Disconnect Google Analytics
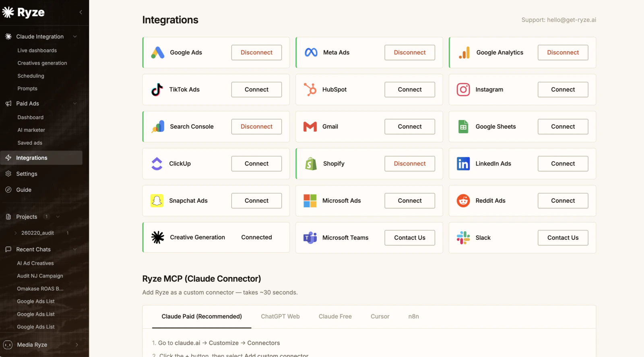This screenshot has height=357, width=644. (563, 52)
